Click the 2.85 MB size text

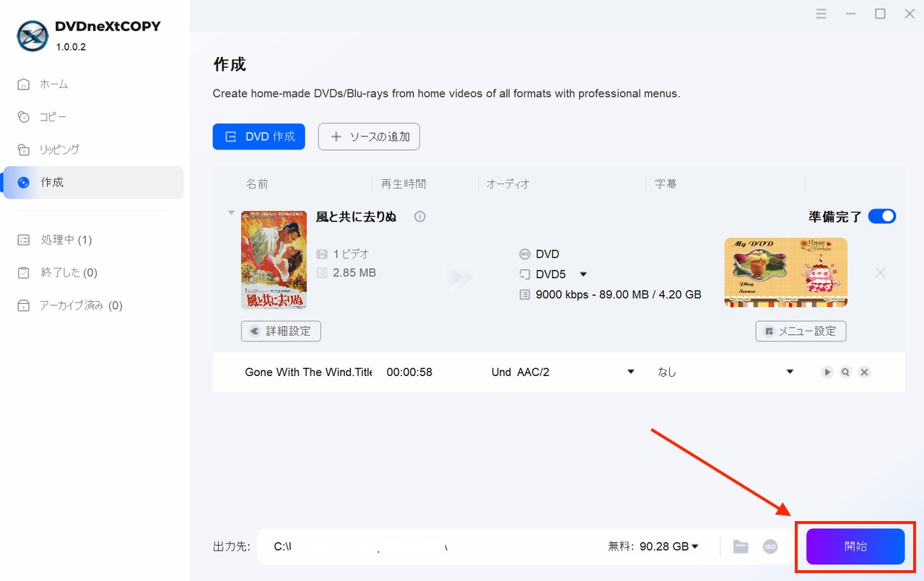tap(354, 273)
